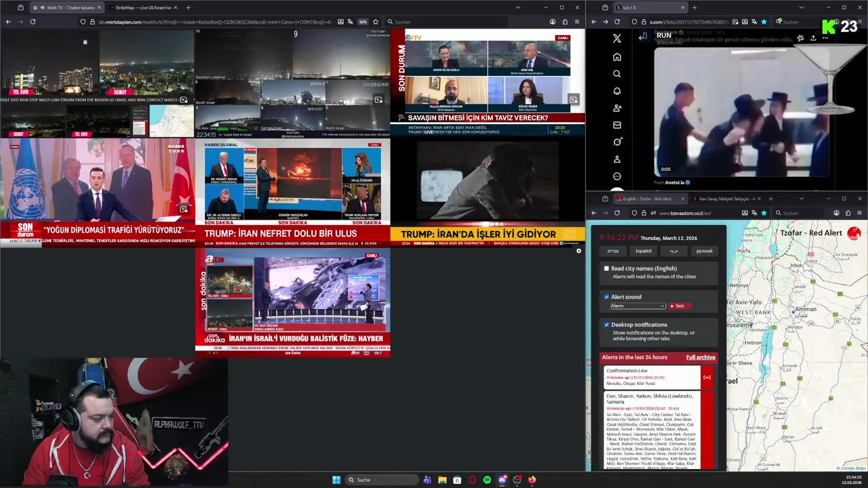Viewport: 868px width, 488px height.
Task: Bookmark the Multi TV page with star
Action: point(375,22)
